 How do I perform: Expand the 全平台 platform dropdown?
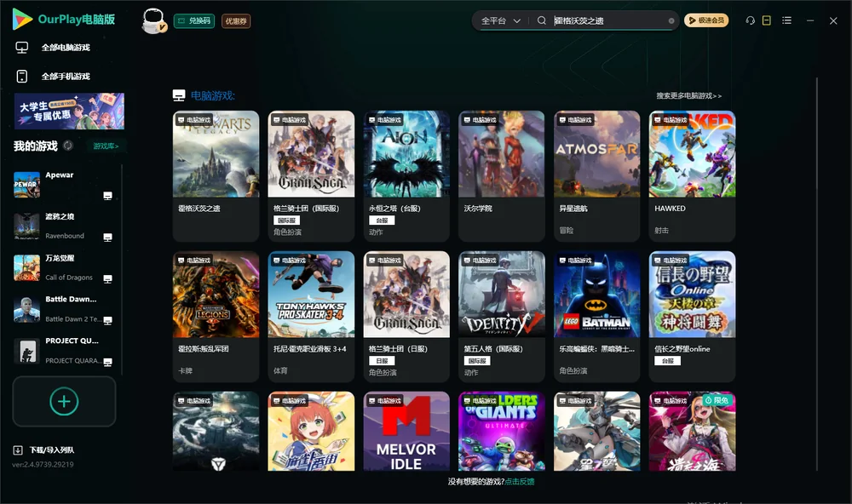pyautogui.click(x=500, y=20)
